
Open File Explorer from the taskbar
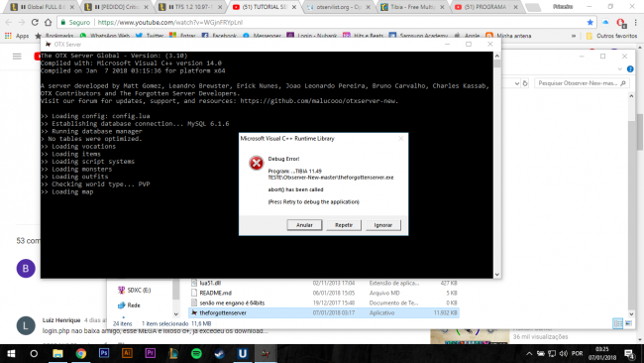click(57, 353)
